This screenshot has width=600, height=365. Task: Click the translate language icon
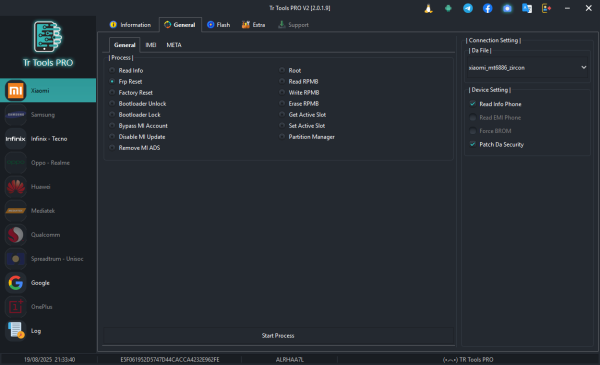coord(527,8)
